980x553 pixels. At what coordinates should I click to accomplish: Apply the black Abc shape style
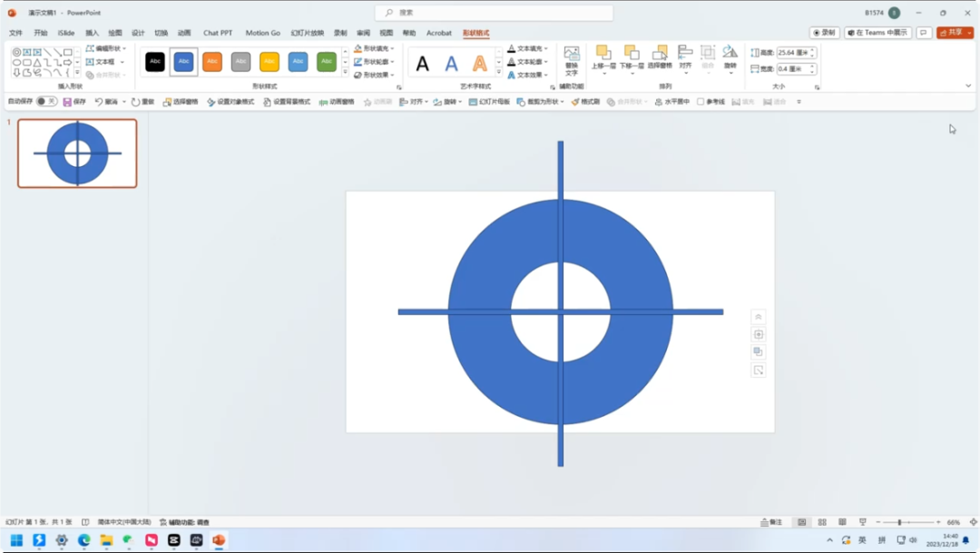pos(155,62)
